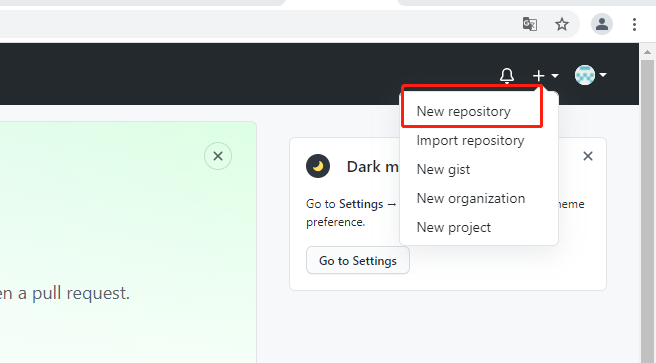Open GitHub notifications bell

pos(507,76)
